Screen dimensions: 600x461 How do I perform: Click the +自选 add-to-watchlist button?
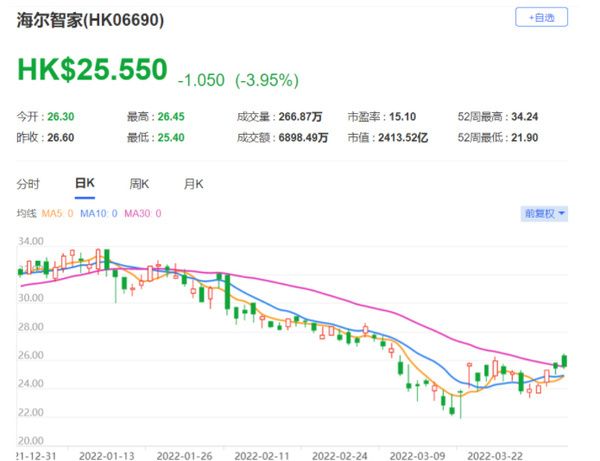tap(541, 18)
